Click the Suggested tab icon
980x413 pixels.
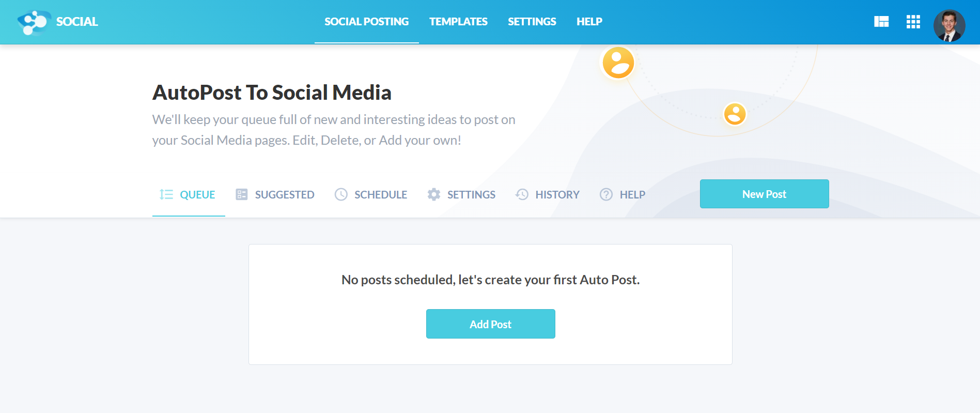tap(242, 194)
